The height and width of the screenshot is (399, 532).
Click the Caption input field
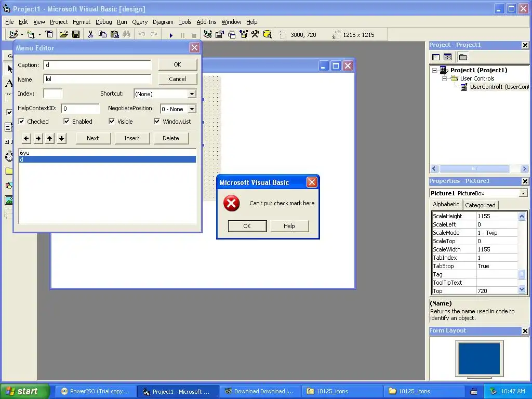point(97,65)
